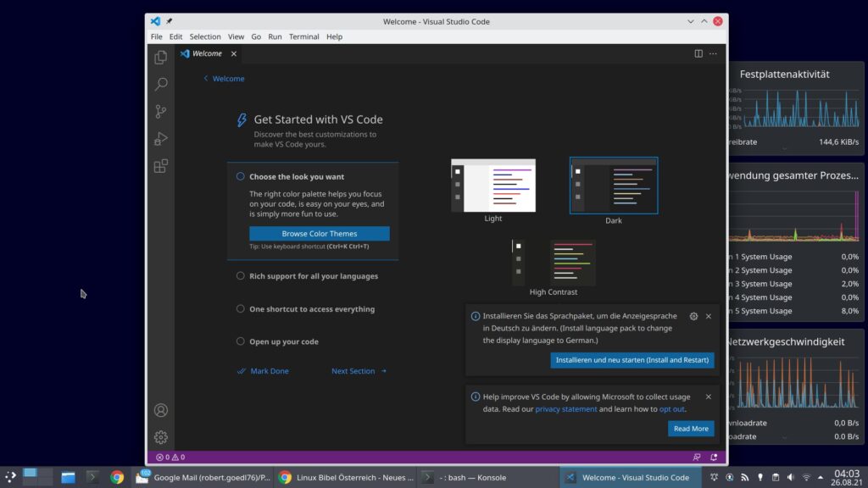Switch to bash Konsole taskbar entry
This screenshot has width=868, height=488.
click(x=487, y=477)
